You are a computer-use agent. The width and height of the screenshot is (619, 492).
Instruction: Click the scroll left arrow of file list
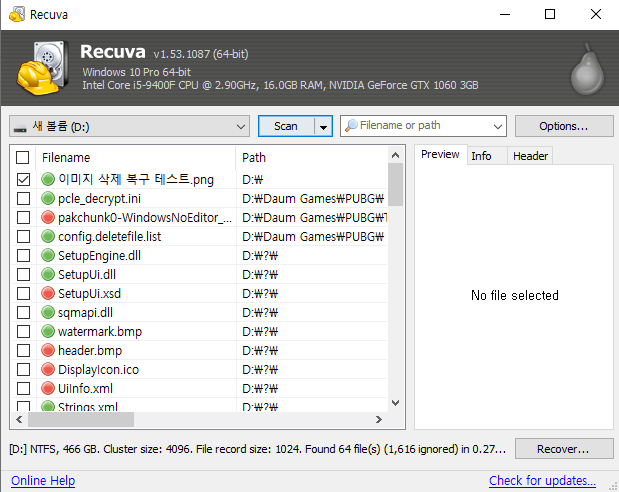coord(19,419)
